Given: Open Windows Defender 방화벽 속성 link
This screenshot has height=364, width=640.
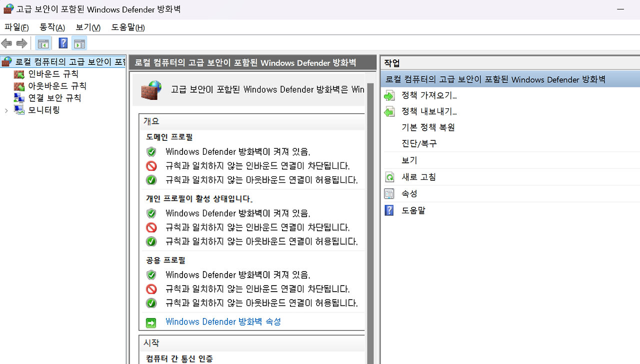Looking at the screenshot, I should tap(223, 322).
